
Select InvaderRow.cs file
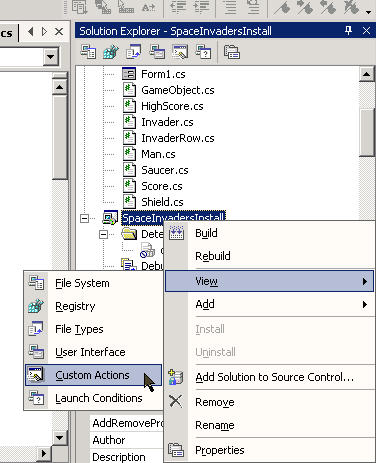178,138
